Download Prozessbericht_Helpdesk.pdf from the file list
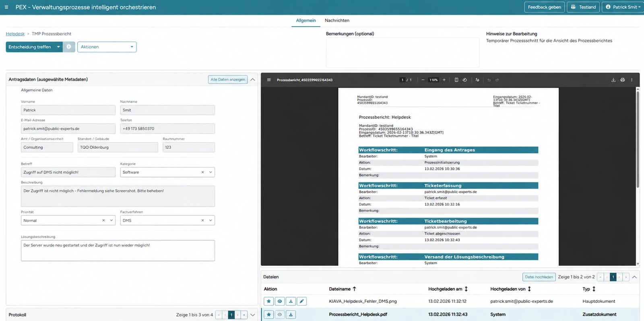 [291, 315]
